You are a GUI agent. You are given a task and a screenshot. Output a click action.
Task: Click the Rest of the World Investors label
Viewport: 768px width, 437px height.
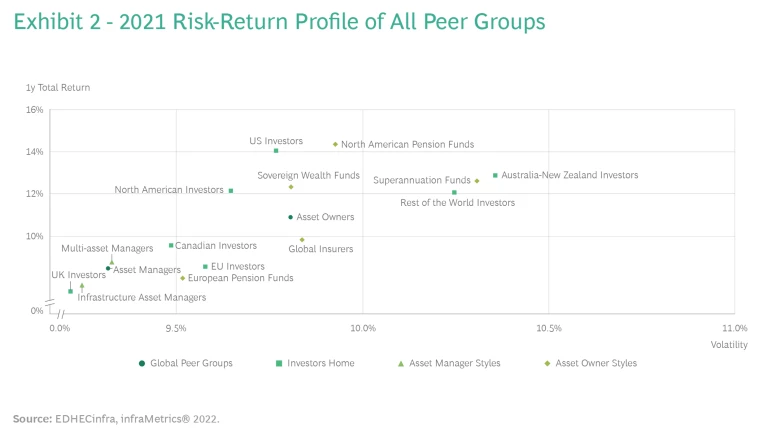coord(457,203)
